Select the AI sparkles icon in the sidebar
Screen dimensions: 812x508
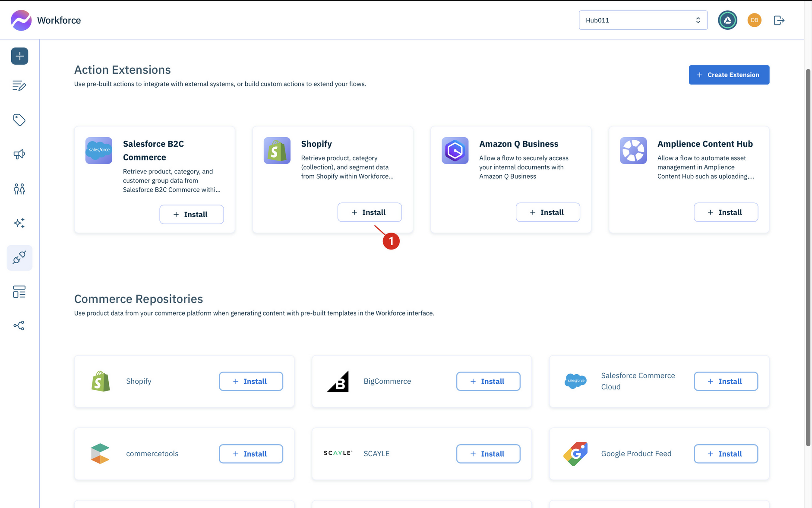tap(19, 223)
